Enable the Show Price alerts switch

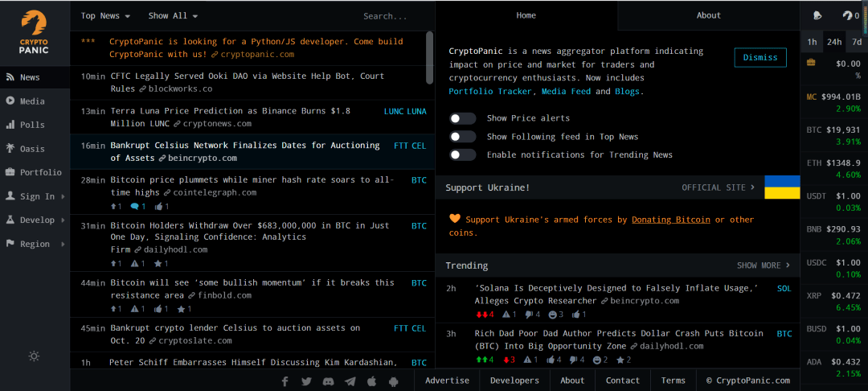[462, 118]
